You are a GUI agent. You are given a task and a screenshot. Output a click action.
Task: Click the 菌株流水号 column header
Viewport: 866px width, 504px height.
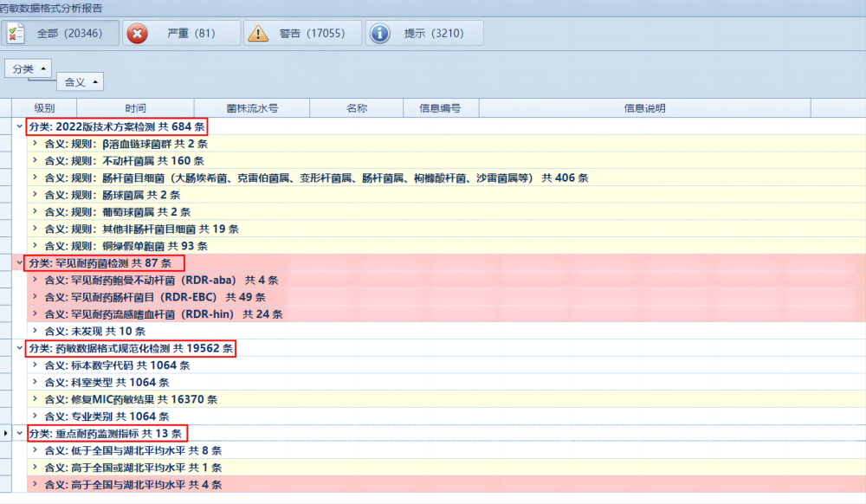pyautogui.click(x=252, y=108)
